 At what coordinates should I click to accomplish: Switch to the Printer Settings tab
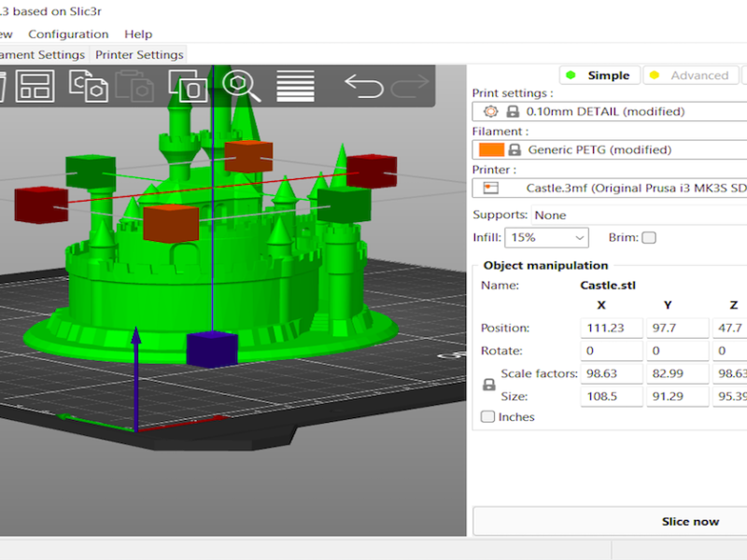[x=139, y=55]
